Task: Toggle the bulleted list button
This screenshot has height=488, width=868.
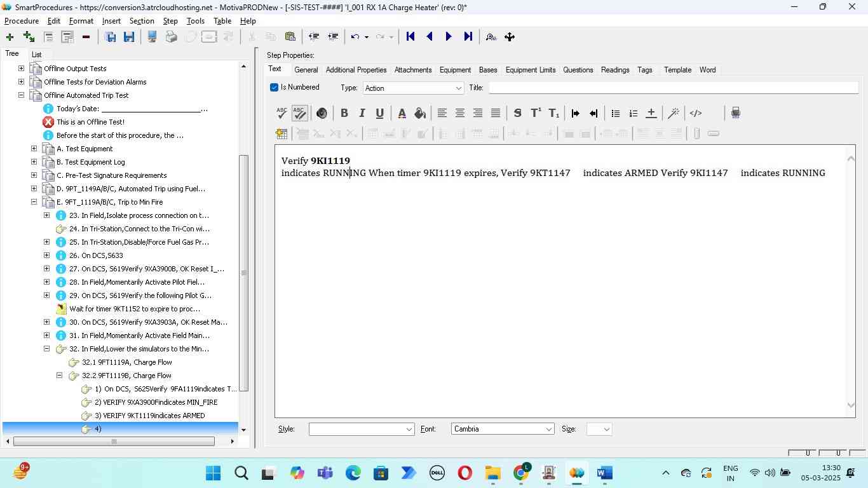Action: pyautogui.click(x=615, y=113)
